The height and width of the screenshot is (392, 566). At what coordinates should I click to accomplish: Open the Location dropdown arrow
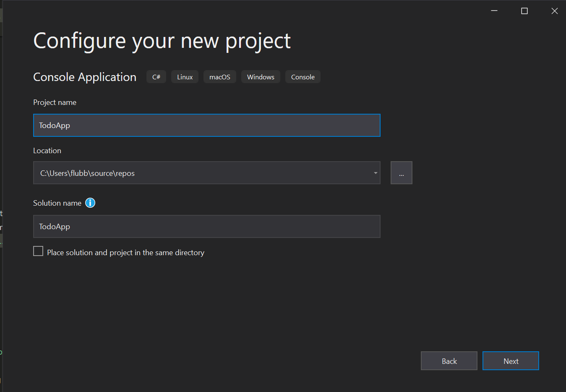tap(375, 172)
